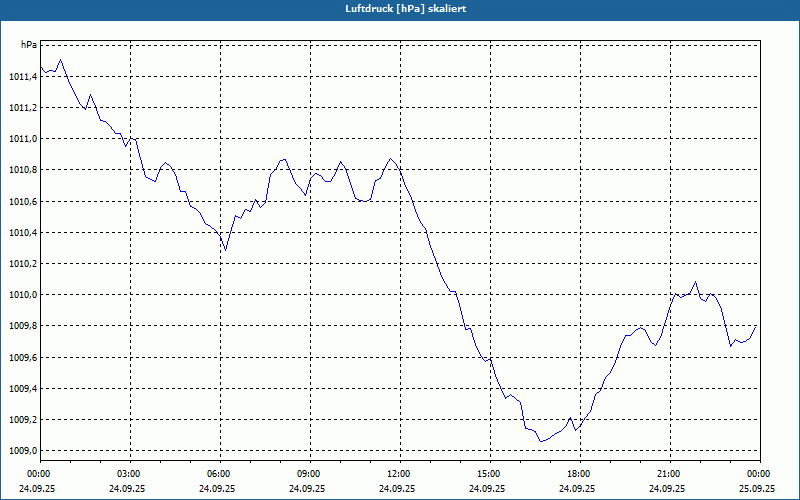Click the chart title 'Luftdruck [hPa] skaliert'
The image size is (800, 500).
(406, 9)
